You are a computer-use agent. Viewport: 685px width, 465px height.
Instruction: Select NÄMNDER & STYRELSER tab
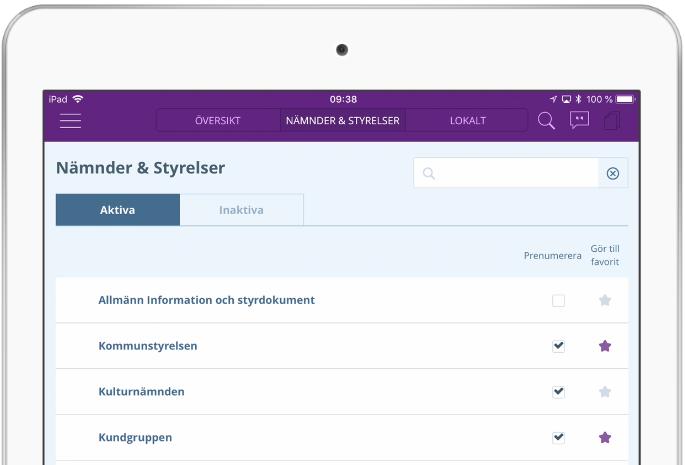coord(342,121)
